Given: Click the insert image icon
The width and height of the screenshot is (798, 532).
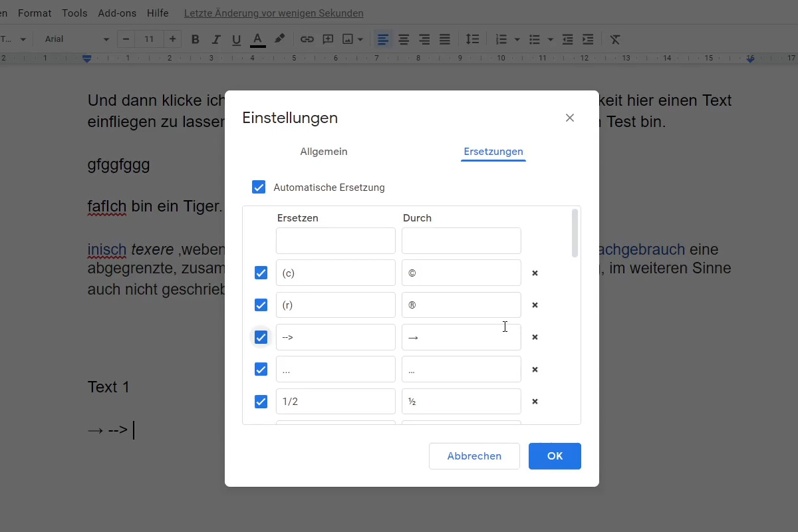Looking at the screenshot, I should 348,39.
